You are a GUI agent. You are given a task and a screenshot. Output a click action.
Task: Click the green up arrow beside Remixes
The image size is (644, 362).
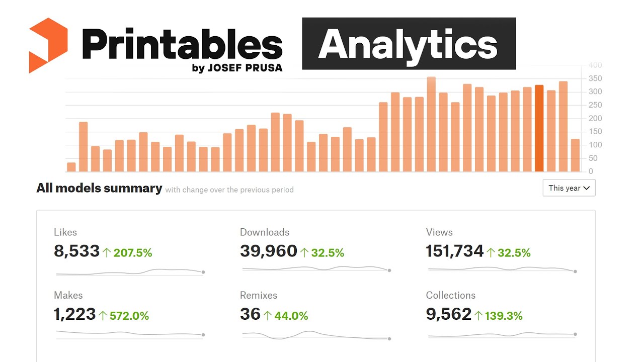(268, 316)
